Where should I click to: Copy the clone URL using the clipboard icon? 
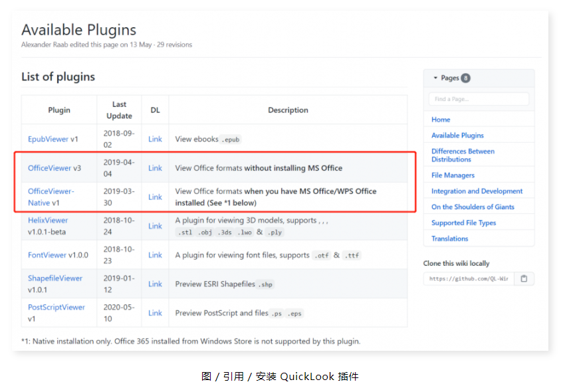524,279
